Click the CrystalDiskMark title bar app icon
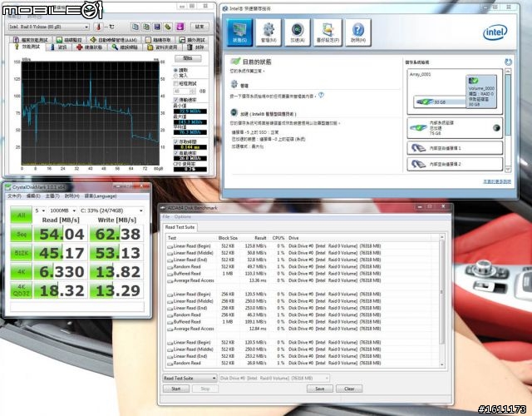The width and height of the screenshot is (532, 416). (x=8, y=187)
